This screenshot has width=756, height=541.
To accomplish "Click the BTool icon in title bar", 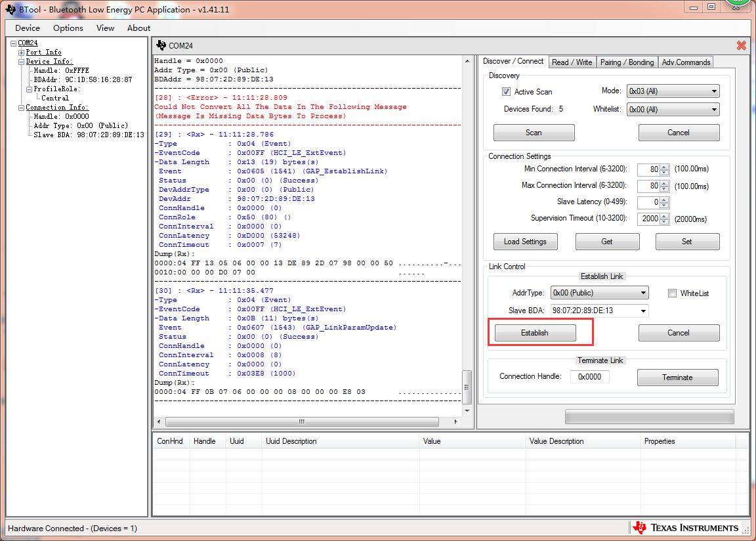I will point(10,9).
